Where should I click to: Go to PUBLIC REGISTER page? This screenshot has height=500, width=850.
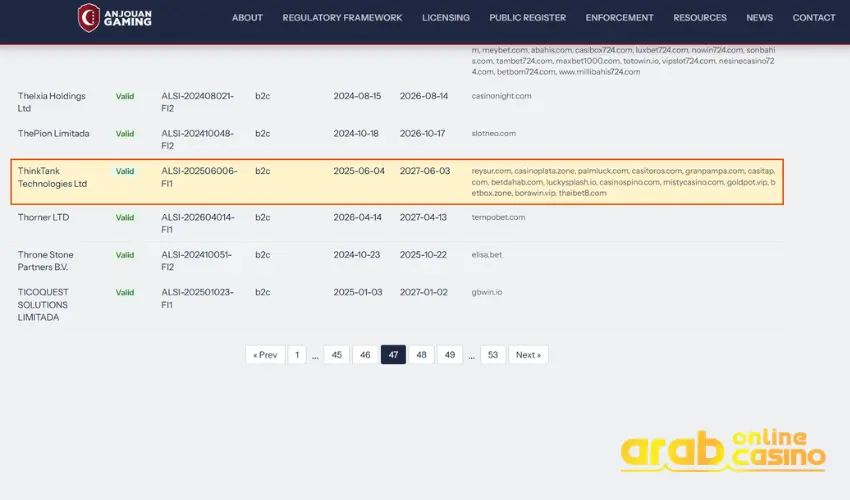[x=527, y=18]
